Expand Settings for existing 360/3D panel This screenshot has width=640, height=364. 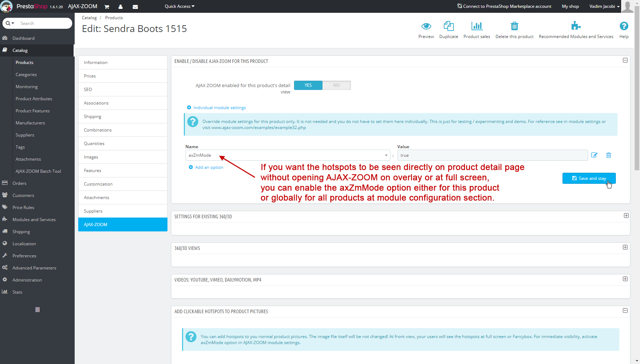pos(626,216)
